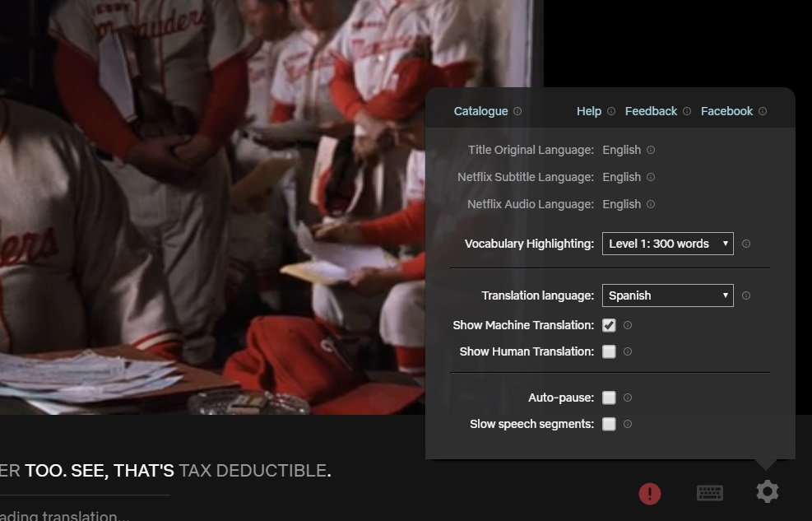Uncheck Show Machine Translation checkbox
Viewport: 812px width, 521px height.
(x=609, y=325)
